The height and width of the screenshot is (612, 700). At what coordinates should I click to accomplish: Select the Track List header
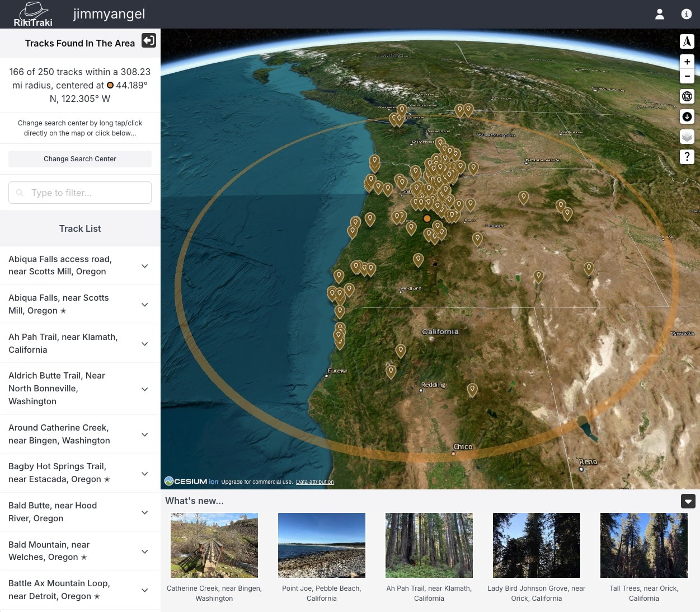80,228
